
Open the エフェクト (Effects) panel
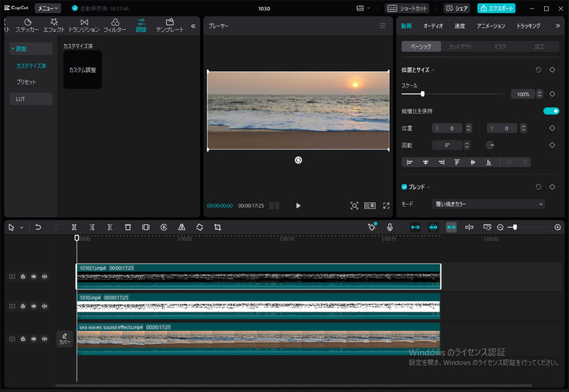click(54, 26)
